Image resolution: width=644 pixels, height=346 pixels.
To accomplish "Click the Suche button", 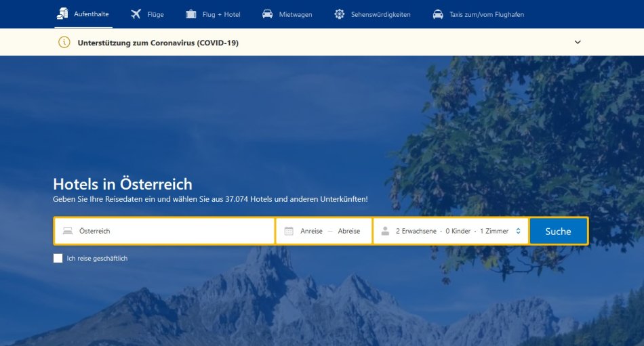I will coord(558,231).
